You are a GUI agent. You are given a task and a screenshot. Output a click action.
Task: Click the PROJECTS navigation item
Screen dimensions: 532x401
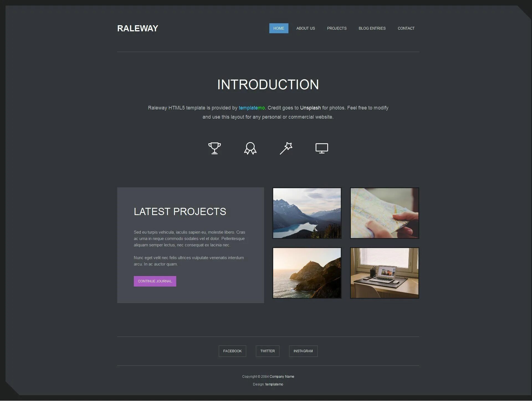(337, 28)
